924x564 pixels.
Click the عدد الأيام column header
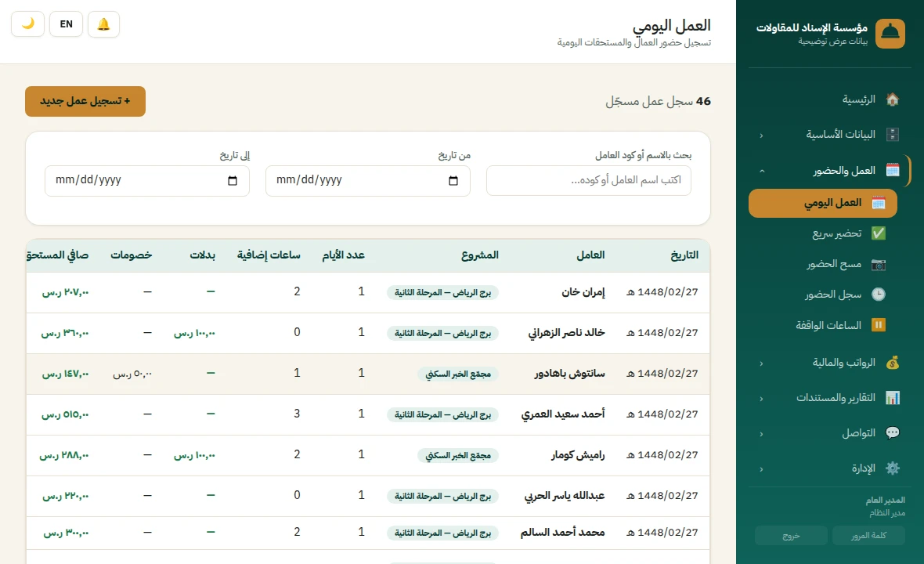[344, 255]
